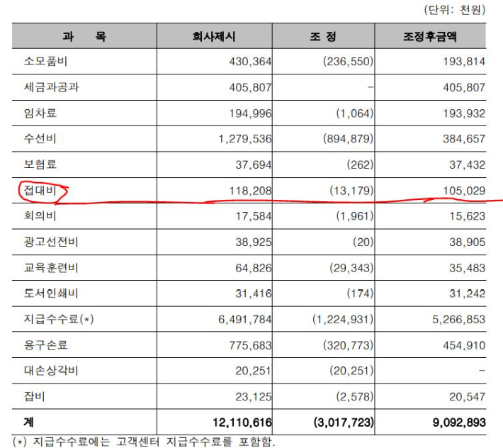This screenshot has width=503, height=448.
Task: Select the value 1,279,536
Action: point(245,139)
